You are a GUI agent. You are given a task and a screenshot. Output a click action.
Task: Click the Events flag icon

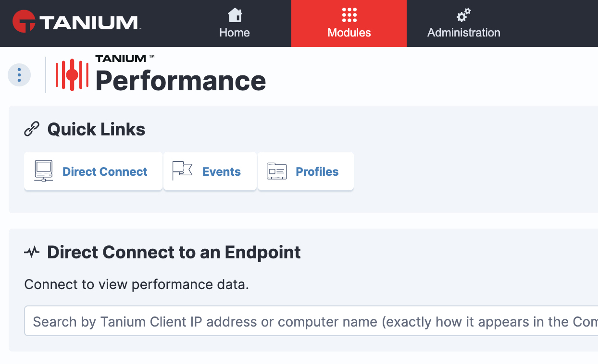182,171
